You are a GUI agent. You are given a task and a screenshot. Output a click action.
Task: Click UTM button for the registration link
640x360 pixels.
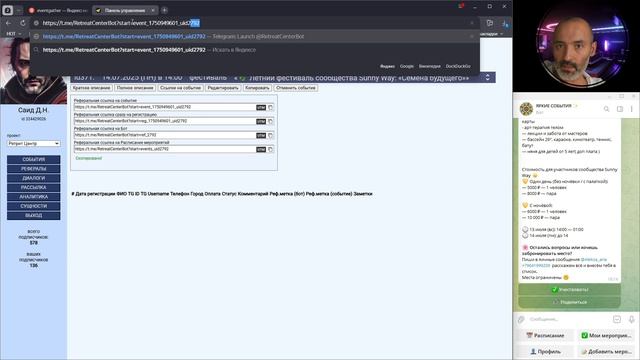261,122
